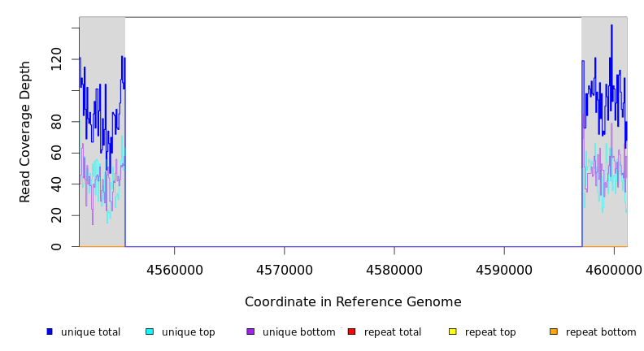Click the cyan 'unique top' legend swatch
The height and width of the screenshot is (351, 644).
pos(149,331)
